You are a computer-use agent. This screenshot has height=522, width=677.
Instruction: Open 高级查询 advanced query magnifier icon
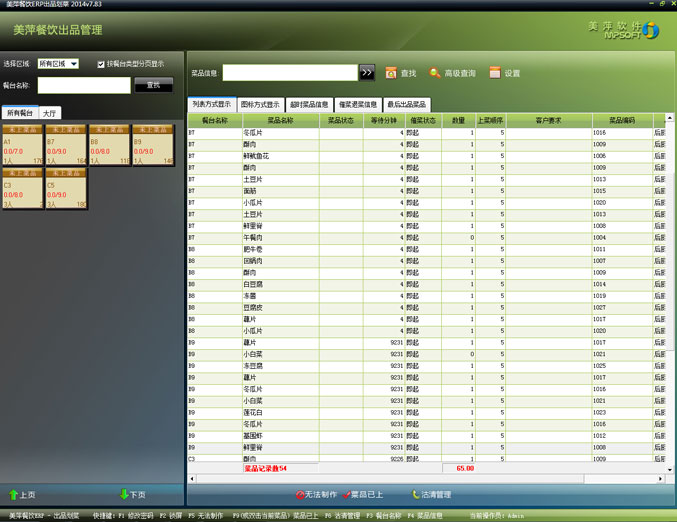[x=435, y=73]
